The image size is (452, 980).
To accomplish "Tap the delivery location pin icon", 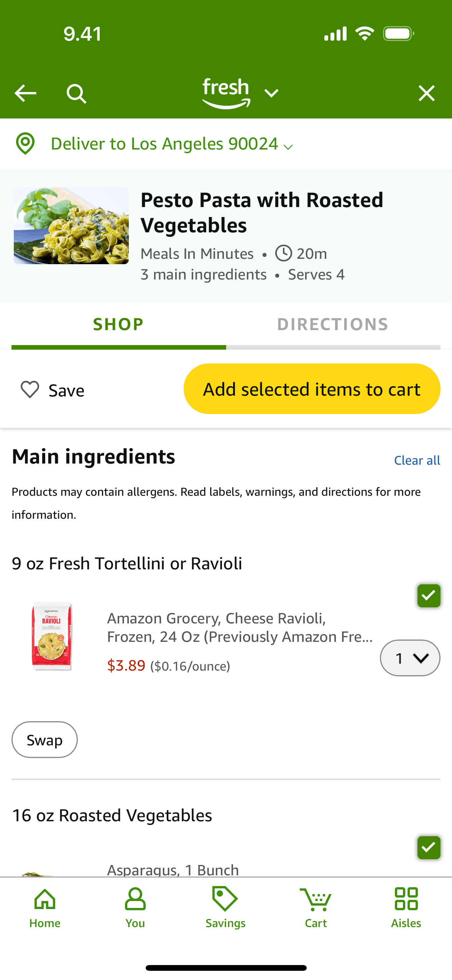I will click(x=25, y=144).
